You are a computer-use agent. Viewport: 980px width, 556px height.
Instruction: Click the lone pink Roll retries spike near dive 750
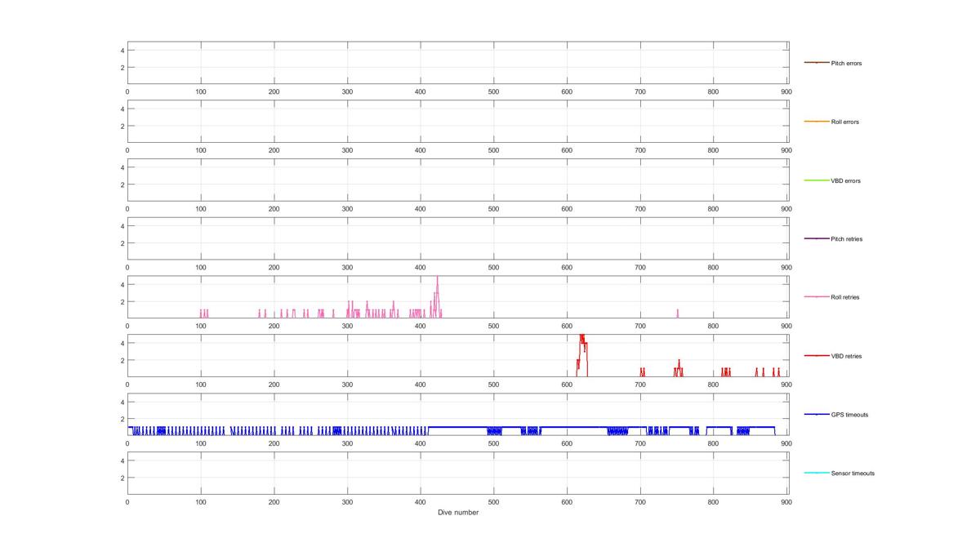tap(677, 314)
